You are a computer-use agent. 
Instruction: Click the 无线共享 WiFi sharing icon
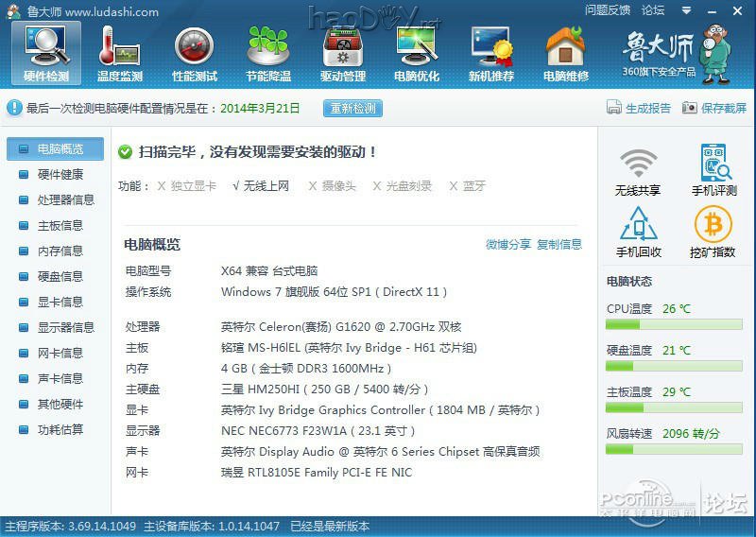[638, 171]
